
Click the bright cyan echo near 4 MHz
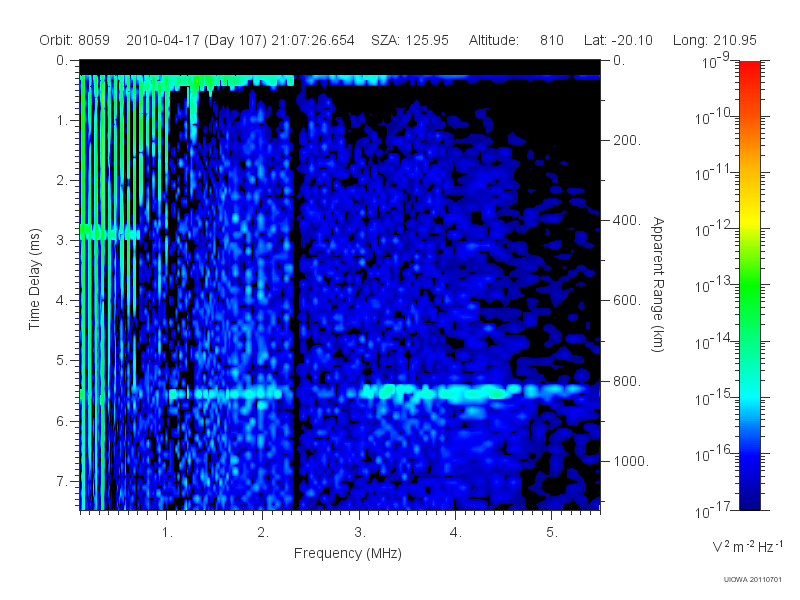(464, 393)
